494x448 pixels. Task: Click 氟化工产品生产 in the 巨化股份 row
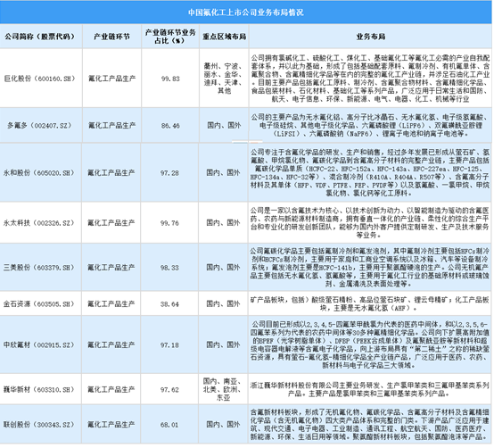tap(111, 79)
